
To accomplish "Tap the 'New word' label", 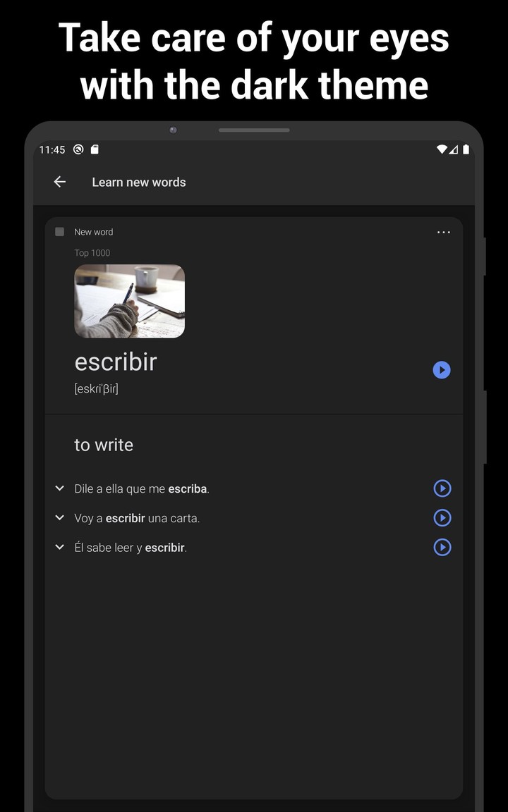I will 94,232.
